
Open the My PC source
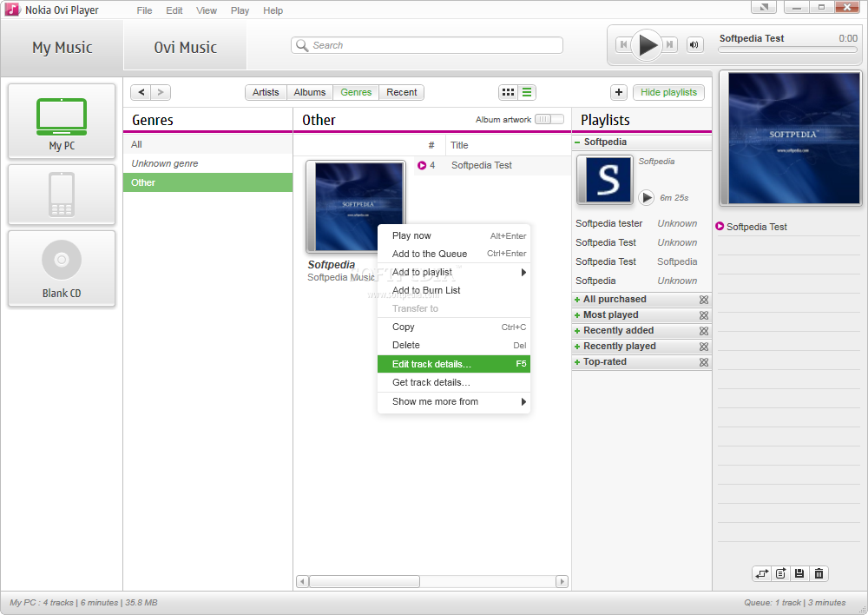click(x=62, y=122)
